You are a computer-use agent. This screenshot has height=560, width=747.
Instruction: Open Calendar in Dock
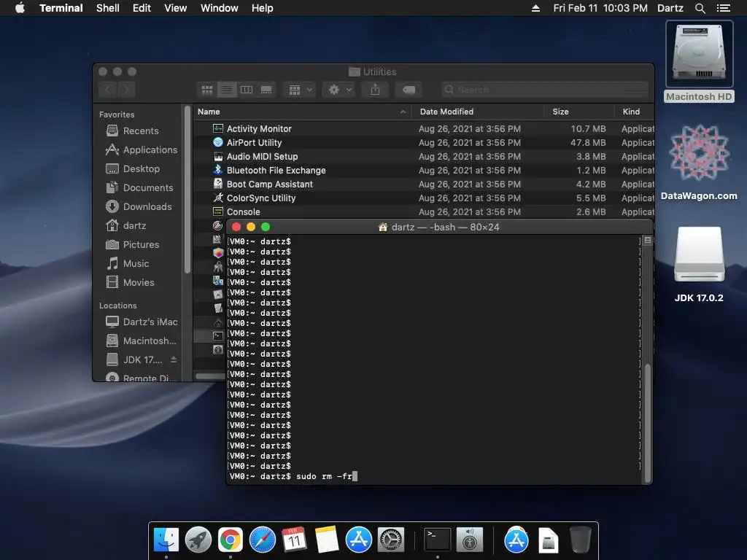[x=295, y=540]
